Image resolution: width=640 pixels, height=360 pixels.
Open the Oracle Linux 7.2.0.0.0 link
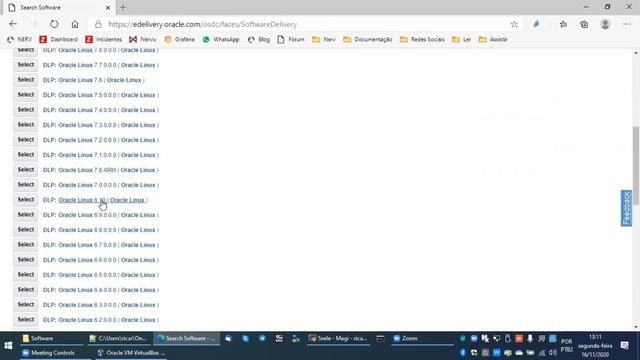108,140
